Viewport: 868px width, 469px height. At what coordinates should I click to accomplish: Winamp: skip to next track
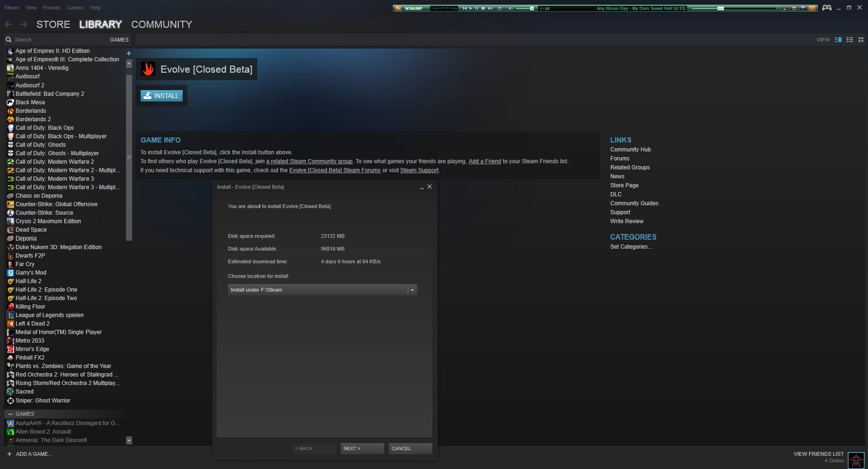(x=490, y=8)
